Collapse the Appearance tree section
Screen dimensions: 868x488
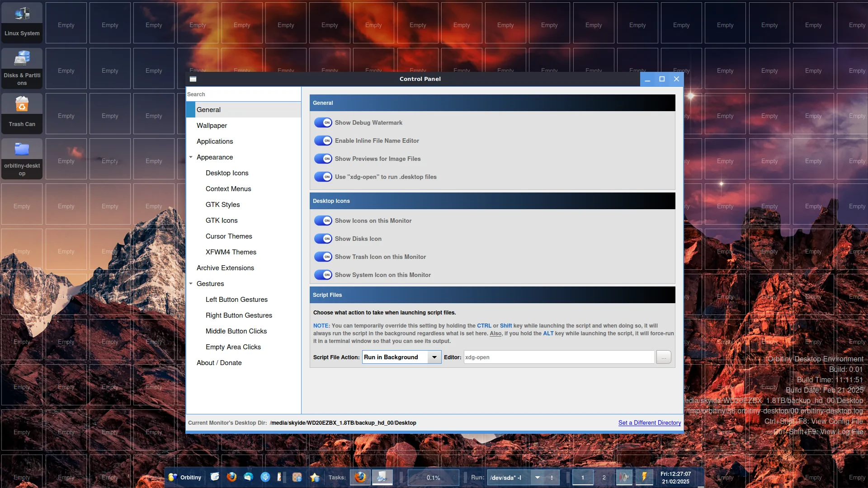click(x=191, y=157)
